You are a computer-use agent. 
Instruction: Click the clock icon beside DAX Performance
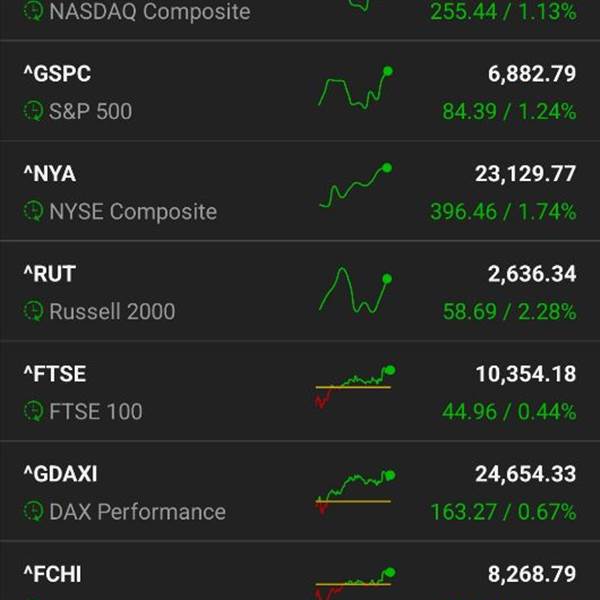coord(33,511)
